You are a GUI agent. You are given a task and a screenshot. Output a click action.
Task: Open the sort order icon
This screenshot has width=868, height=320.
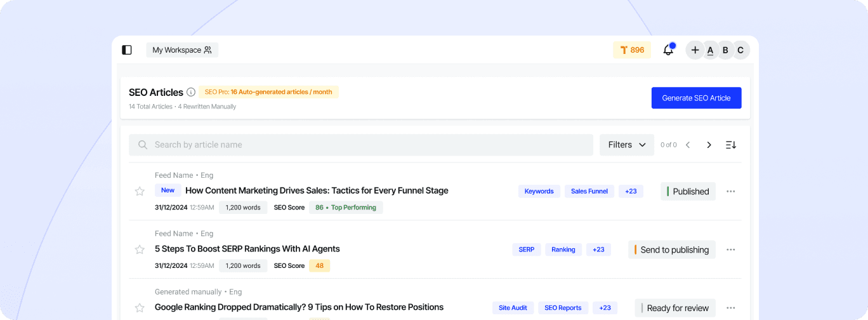pos(731,145)
